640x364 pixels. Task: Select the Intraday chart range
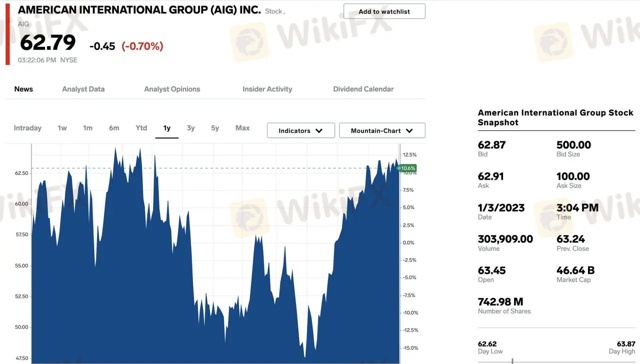(27, 128)
